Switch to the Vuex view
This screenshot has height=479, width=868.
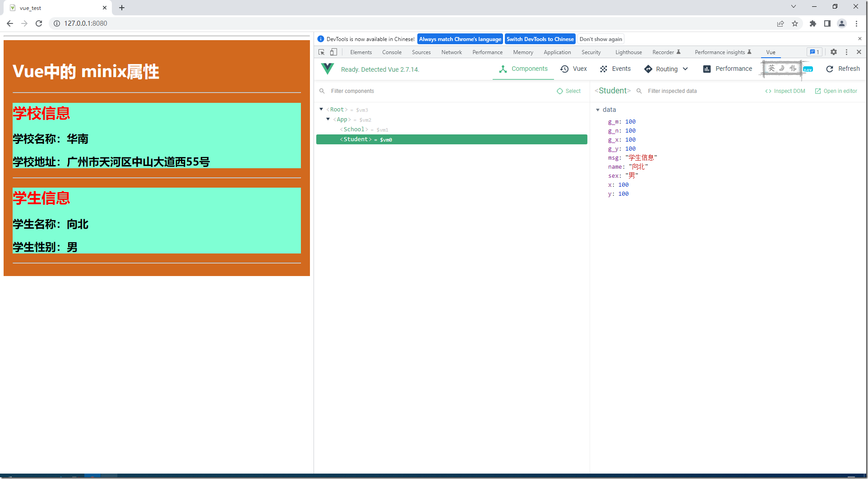click(573, 69)
